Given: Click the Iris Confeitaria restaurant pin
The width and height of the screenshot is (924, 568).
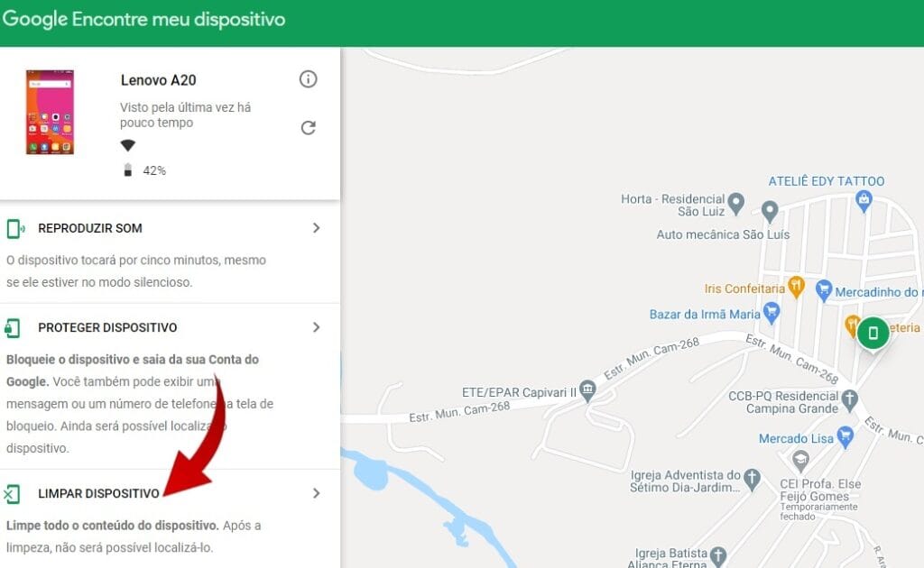Looking at the screenshot, I should (x=796, y=288).
